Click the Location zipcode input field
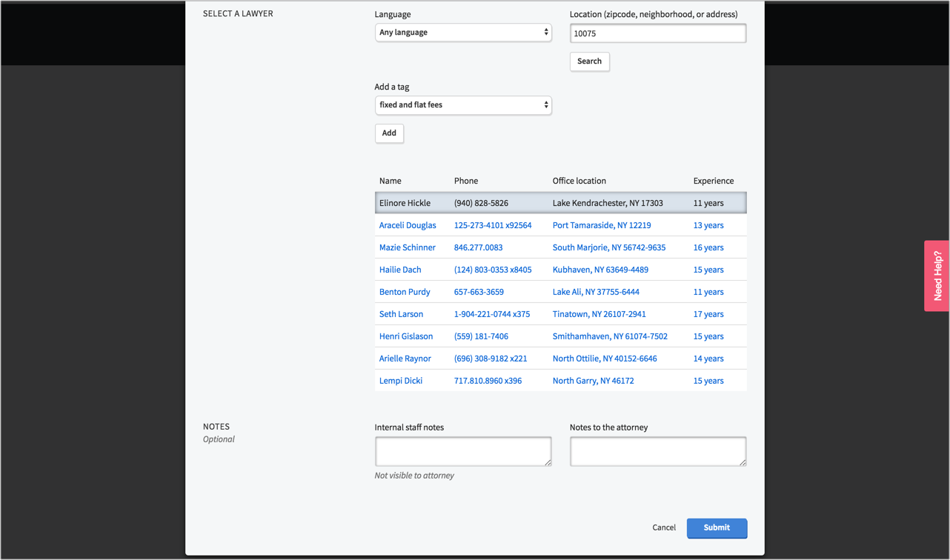950x560 pixels. click(x=657, y=33)
